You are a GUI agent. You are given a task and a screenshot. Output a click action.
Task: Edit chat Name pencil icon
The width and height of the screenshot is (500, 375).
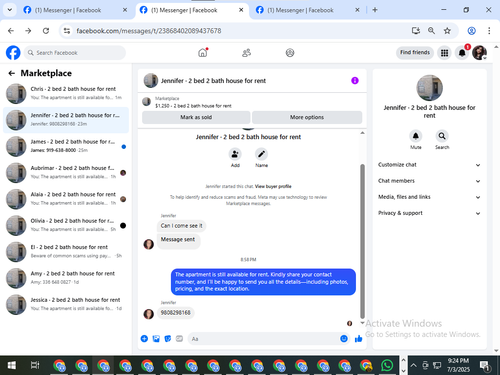pos(261,154)
